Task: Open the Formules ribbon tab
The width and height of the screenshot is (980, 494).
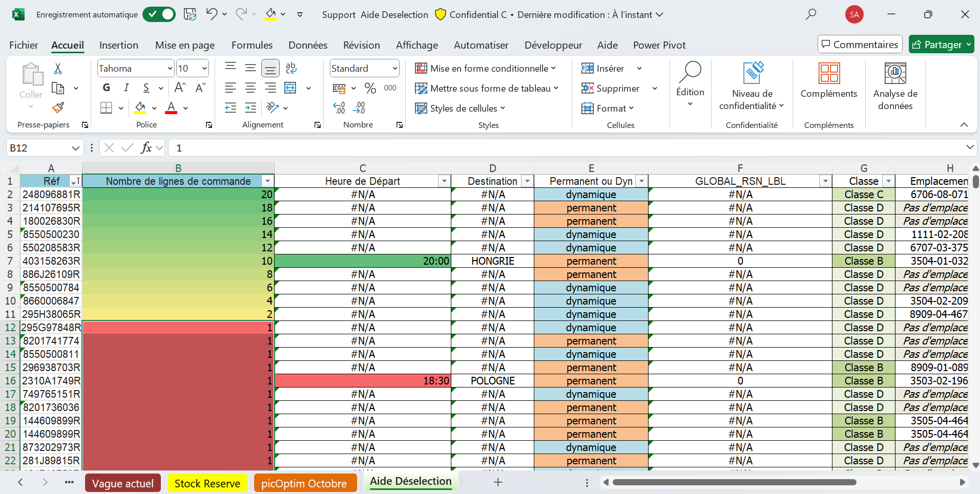Action: click(x=252, y=45)
